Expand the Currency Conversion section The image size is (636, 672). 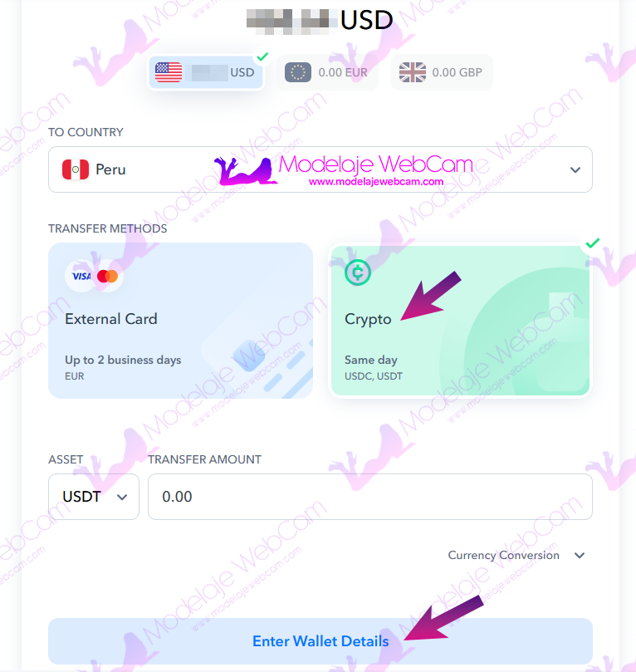(516, 556)
